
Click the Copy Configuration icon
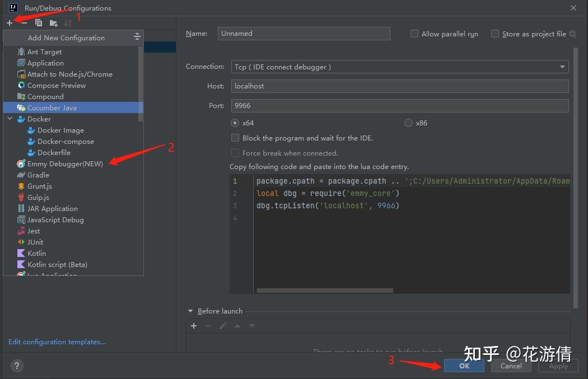[38, 23]
